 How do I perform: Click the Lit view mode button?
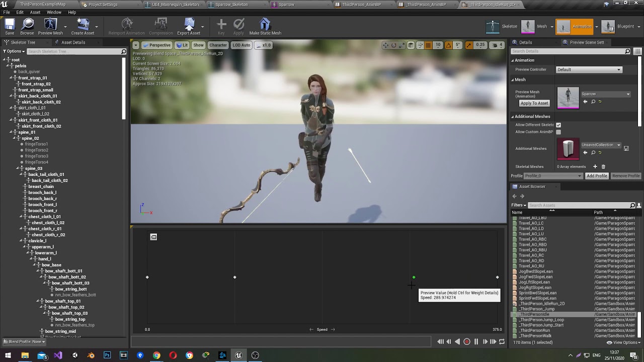(182, 45)
